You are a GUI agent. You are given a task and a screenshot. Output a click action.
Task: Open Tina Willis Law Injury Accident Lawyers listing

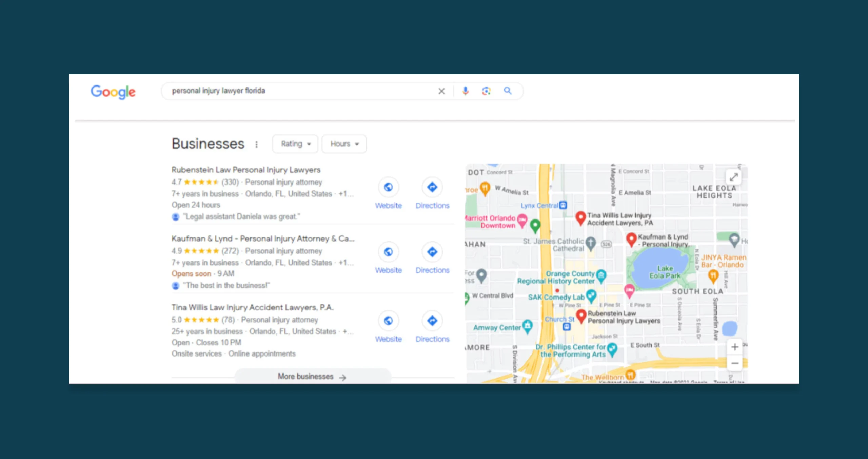pyautogui.click(x=253, y=307)
